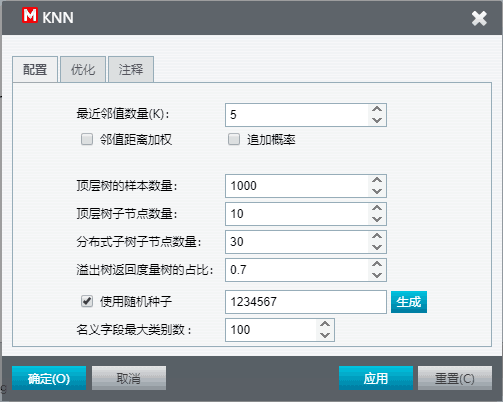
Task: Click the 重置(C) button
Action: [x=455, y=378]
